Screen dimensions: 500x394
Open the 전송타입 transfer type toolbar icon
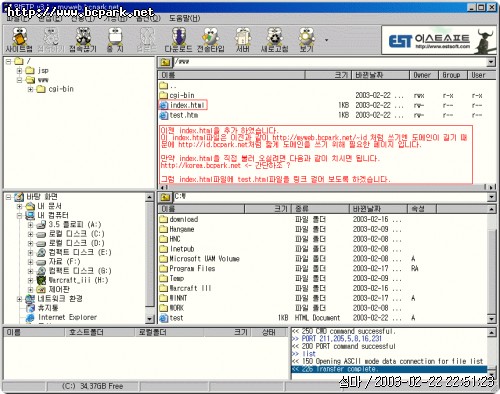pos(210,40)
